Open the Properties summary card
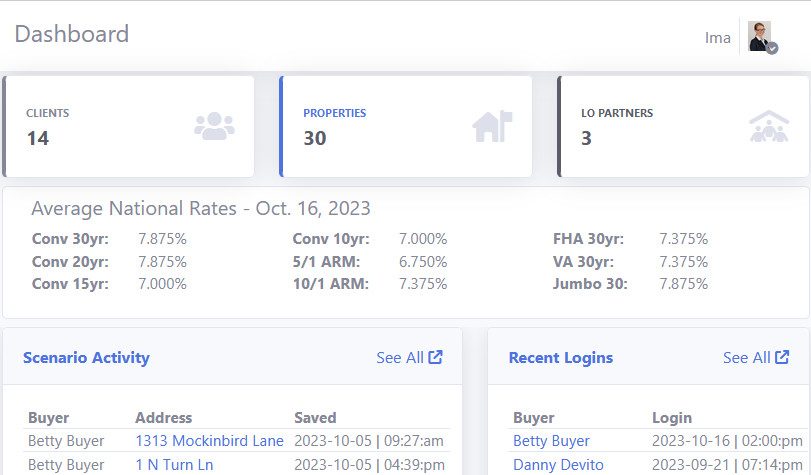 point(406,126)
